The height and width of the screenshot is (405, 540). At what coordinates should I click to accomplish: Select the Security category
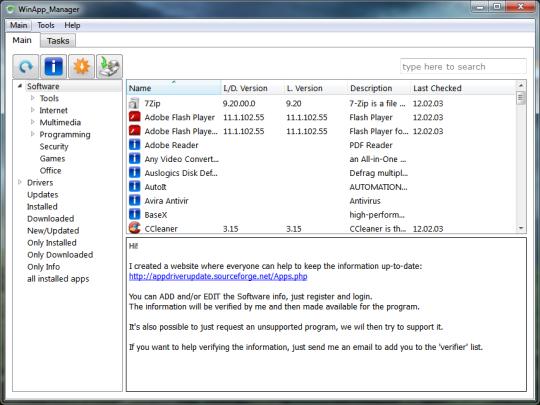54,147
